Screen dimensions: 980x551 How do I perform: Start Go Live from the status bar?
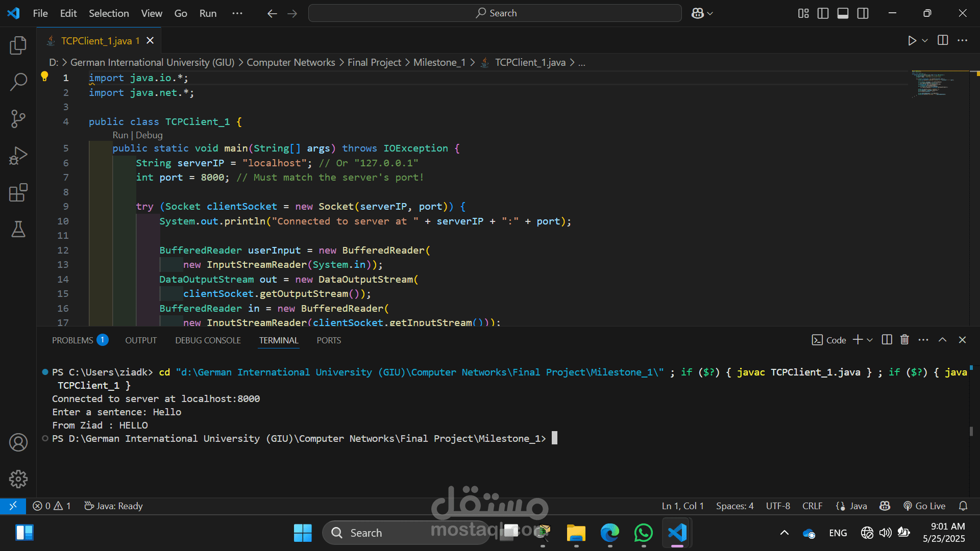coord(924,506)
